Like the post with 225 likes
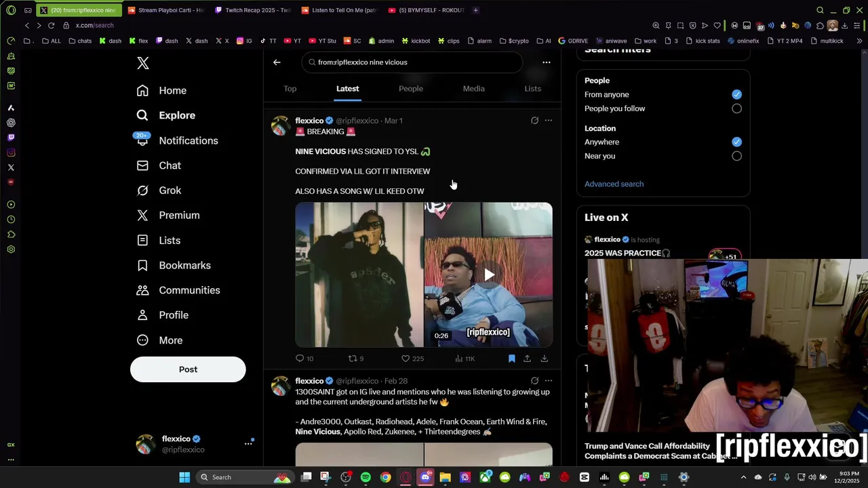 click(412, 359)
